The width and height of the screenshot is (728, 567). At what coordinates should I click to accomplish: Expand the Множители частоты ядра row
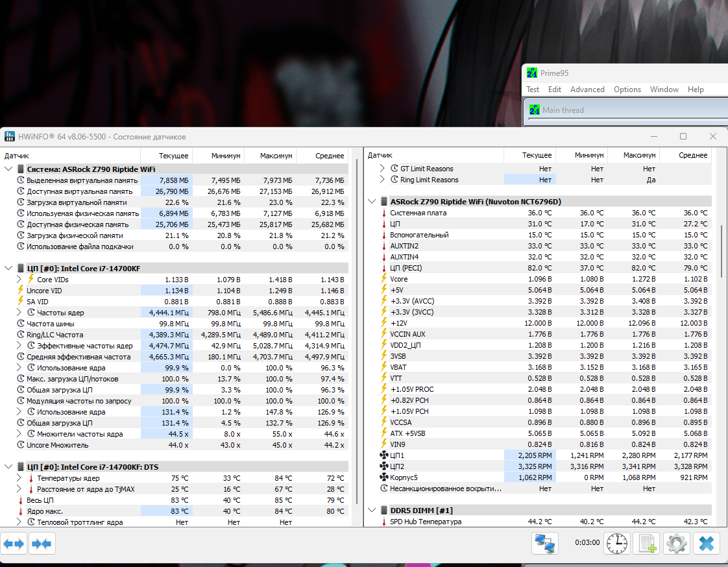(19, 434)
